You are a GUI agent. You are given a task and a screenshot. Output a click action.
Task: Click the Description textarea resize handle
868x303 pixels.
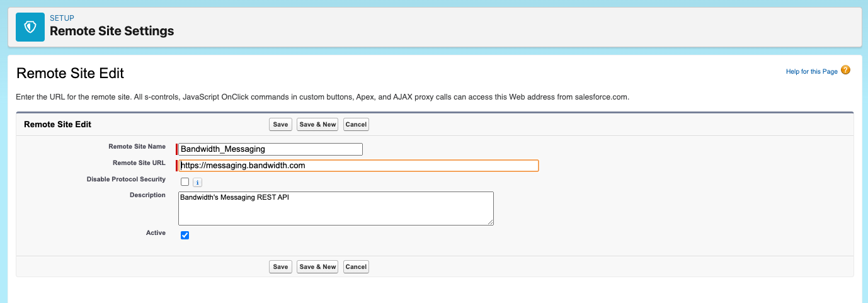(490, 222)
